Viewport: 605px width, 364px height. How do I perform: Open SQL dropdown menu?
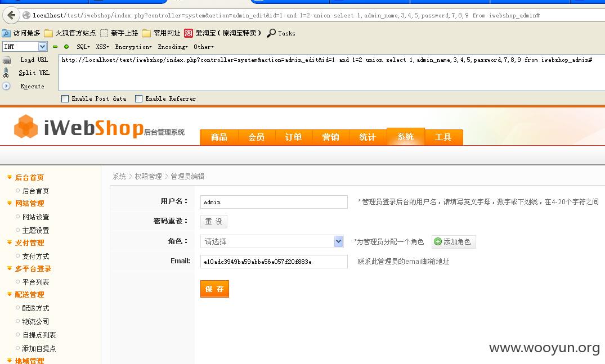coord(83,47)
